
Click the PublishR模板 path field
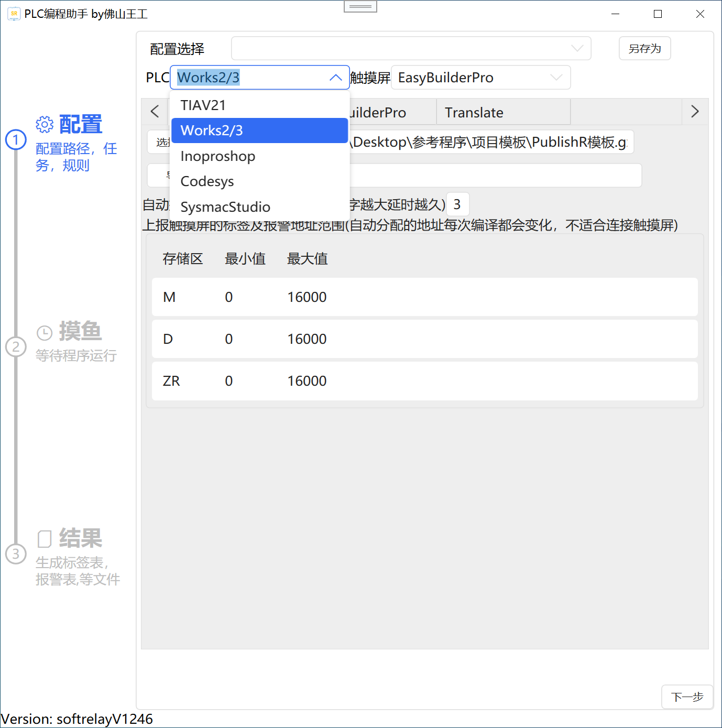[491, 142]
